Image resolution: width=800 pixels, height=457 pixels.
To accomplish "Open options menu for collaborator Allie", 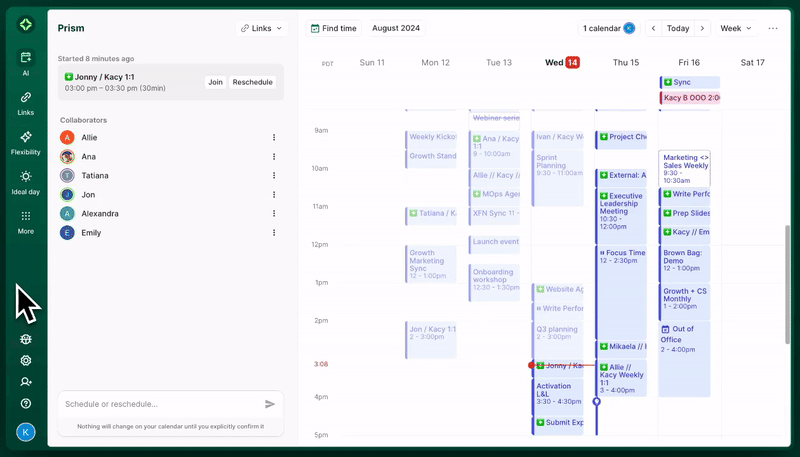I will [274, 137].
